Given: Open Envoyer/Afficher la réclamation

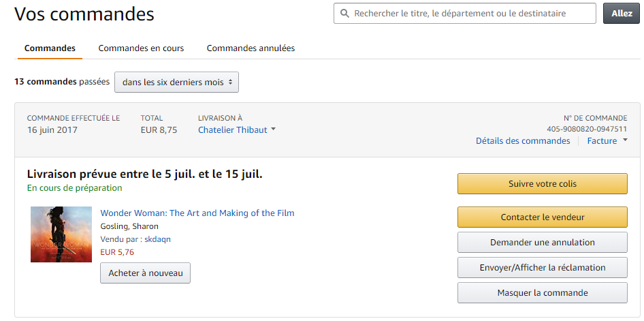Looking at the screenshot, I should (542, 268).
